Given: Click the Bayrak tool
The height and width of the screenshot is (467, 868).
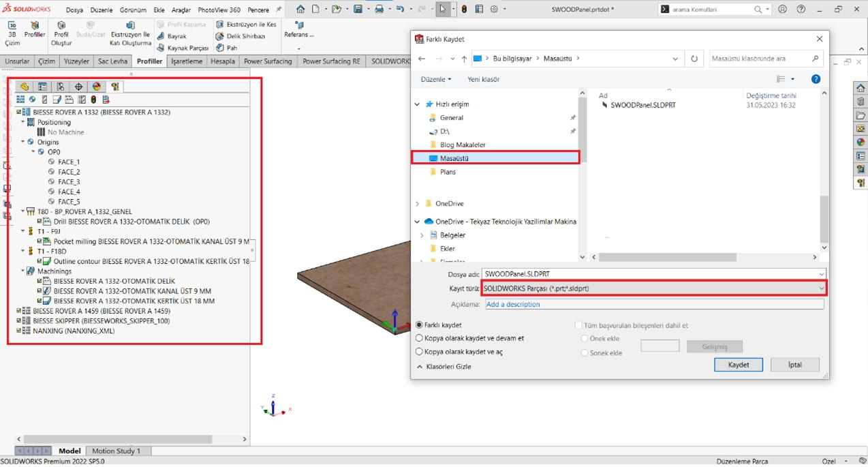Looking at the screenshot, I should tap(172, 36).
